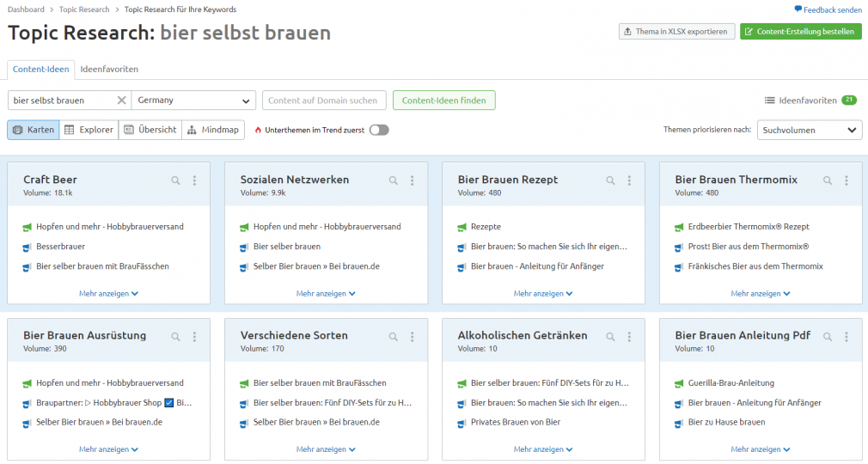Click the flame icon beside Unterthemen im Trend

258,130
